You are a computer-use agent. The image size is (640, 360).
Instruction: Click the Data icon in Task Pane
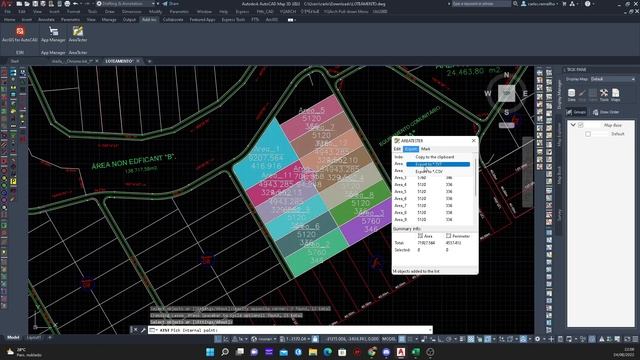pos(571,95)
